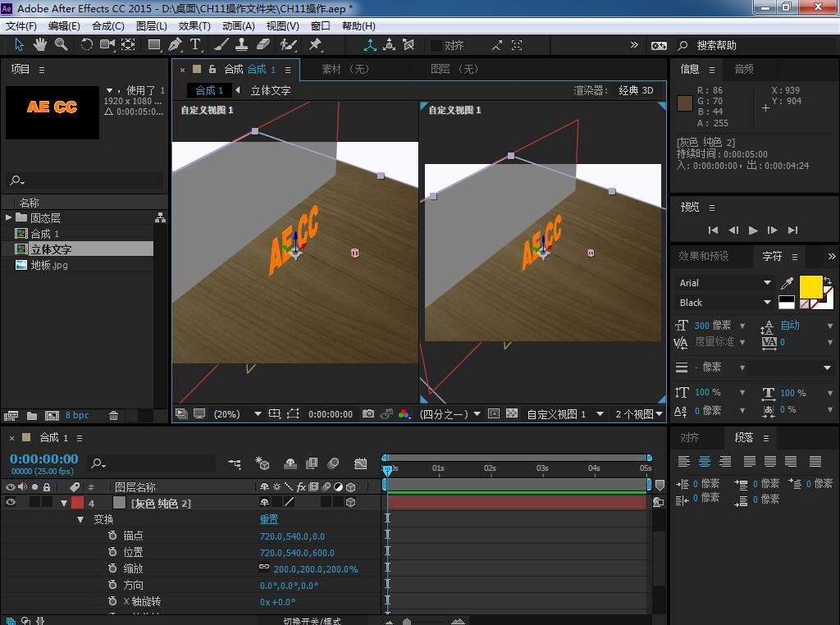
Task: Select the Rotation tool
Action: coord(86,44)
